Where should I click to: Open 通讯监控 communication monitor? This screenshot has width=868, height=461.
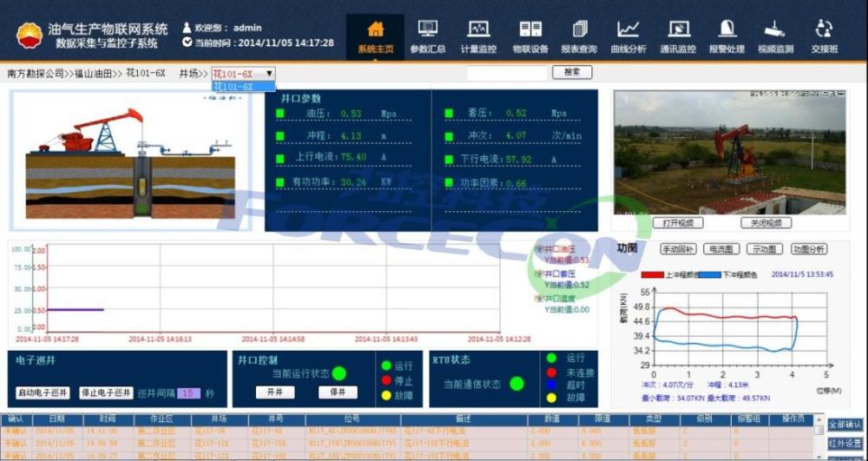[x=678, y=36]
